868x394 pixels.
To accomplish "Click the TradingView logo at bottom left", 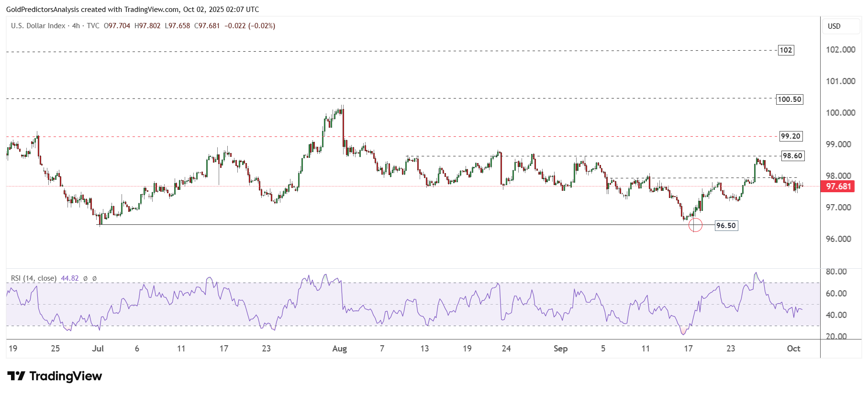I will tap(55, 376).
